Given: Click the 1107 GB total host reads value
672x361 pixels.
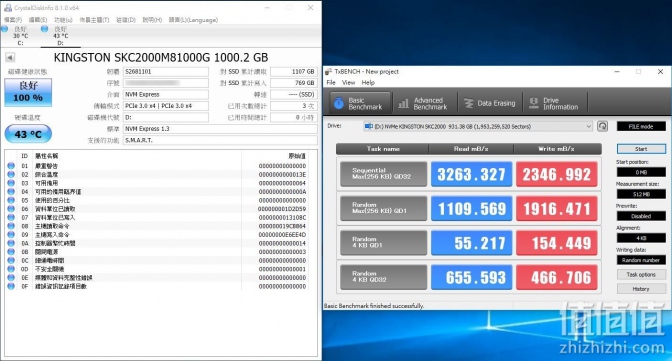Looking at the screenshot, I should (x=294, y=72).
